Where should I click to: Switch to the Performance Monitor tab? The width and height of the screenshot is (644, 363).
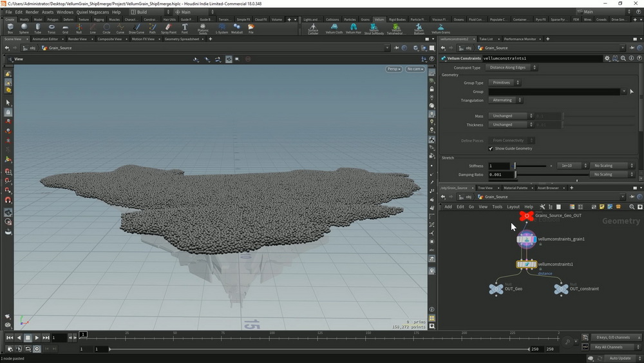[x=520, y=39]
